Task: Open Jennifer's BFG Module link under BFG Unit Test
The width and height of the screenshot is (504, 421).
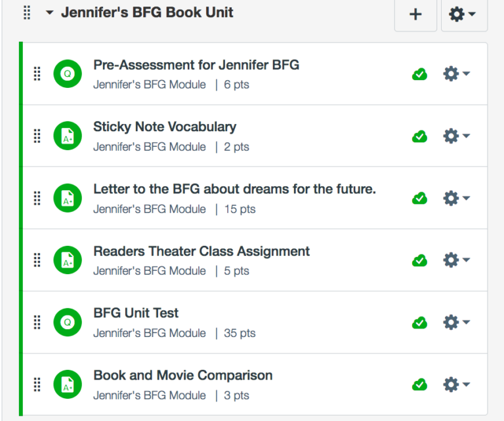Action: [x=150, y=333]
